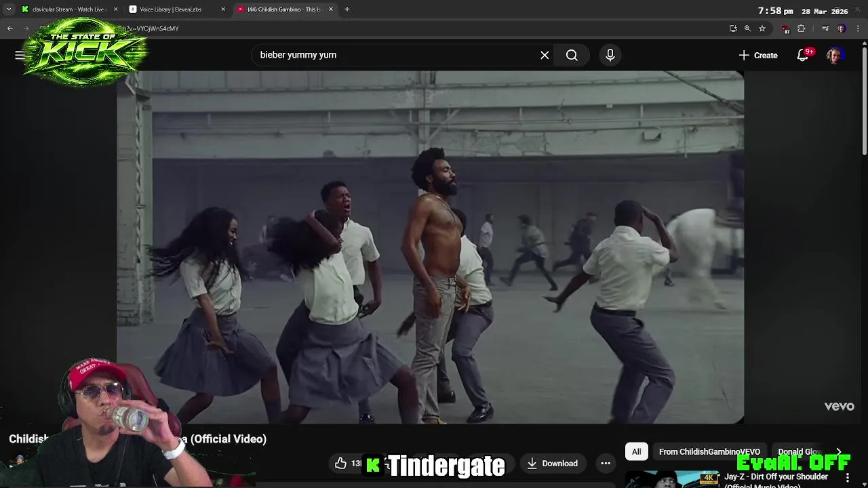Select the Donald Glover filter chip
Viewport: 868px width, 488px height.
799,451
